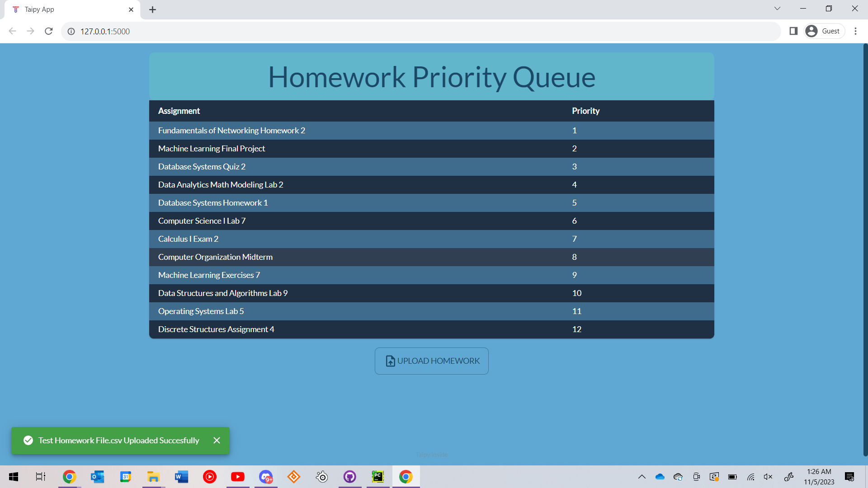The image size is (868, 488).
Task: Dismiss the upload success notification
Action: click(x=217, y=441)
